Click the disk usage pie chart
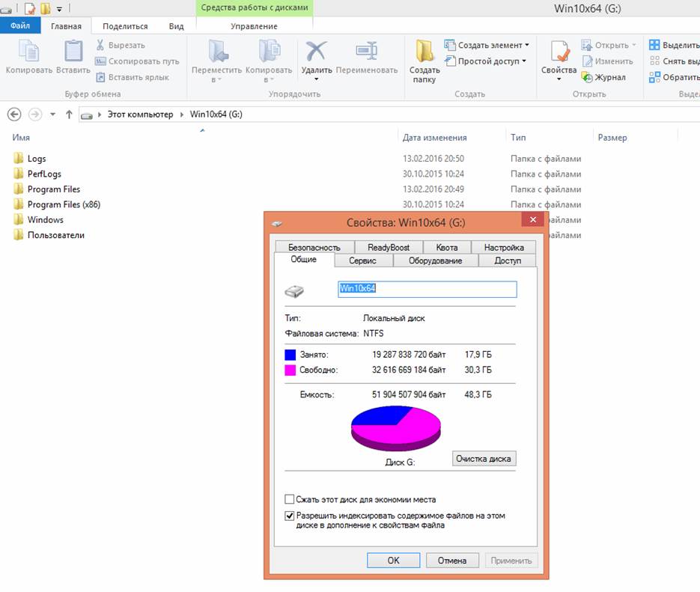The image size is (700, 592). (395, 428)
